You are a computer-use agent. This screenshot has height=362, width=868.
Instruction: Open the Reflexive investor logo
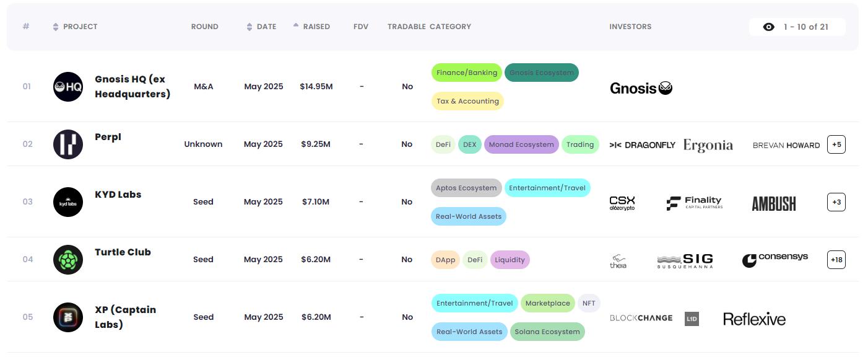[x=754, y=319]
